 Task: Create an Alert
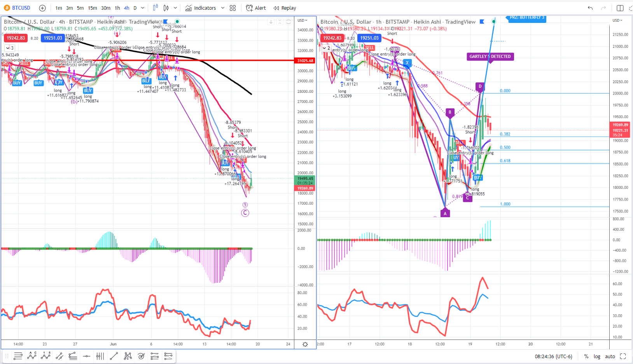click(256, 8)
